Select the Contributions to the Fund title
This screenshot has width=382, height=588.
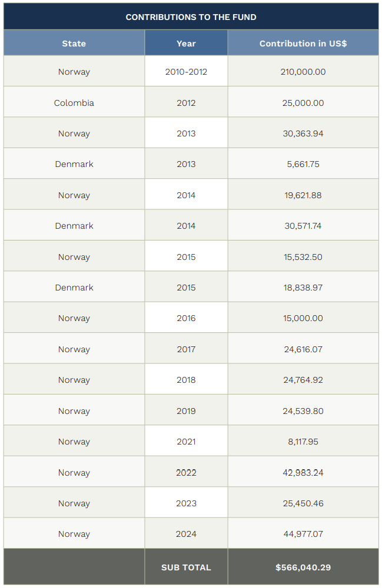coord(191,17)
